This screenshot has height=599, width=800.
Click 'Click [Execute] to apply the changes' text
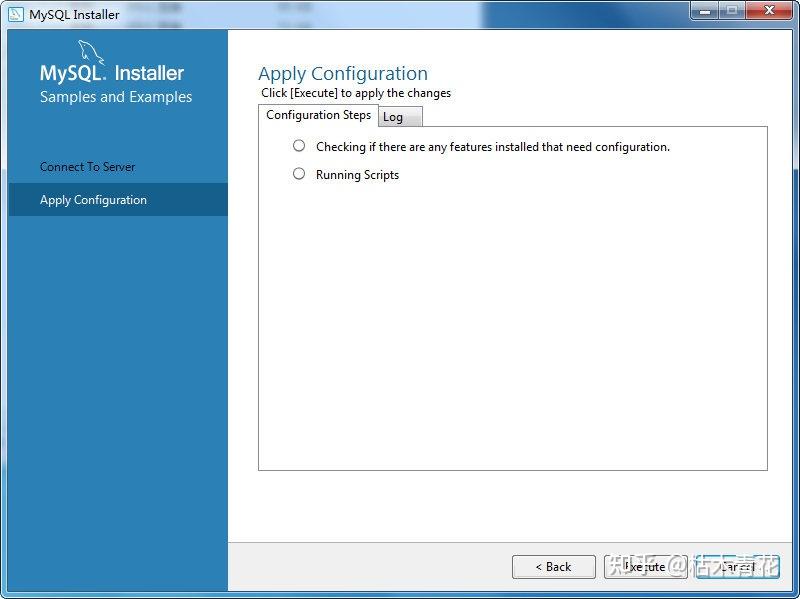(356, 93)
